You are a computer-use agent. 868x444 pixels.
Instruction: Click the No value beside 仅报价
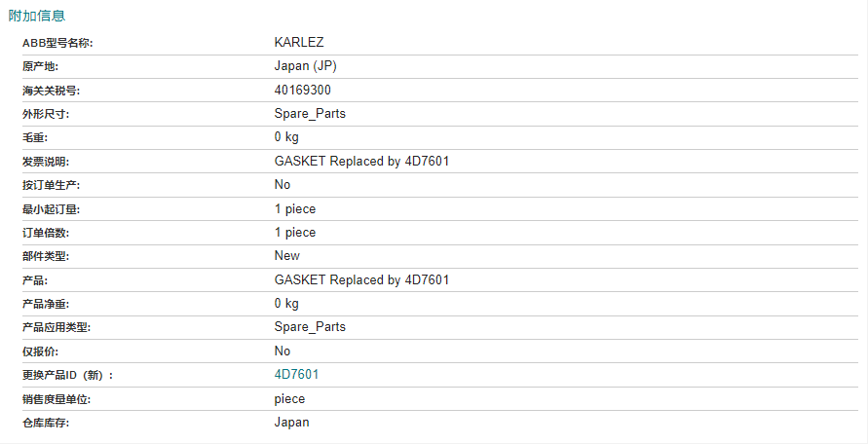coord(283,351)
